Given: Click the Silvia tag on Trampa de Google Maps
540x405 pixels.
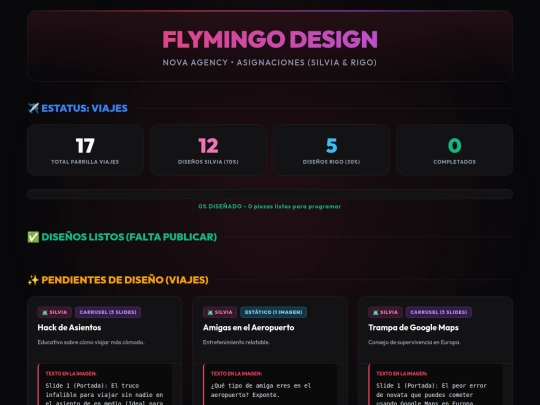Looking at the screenshot, I should 385,312.
